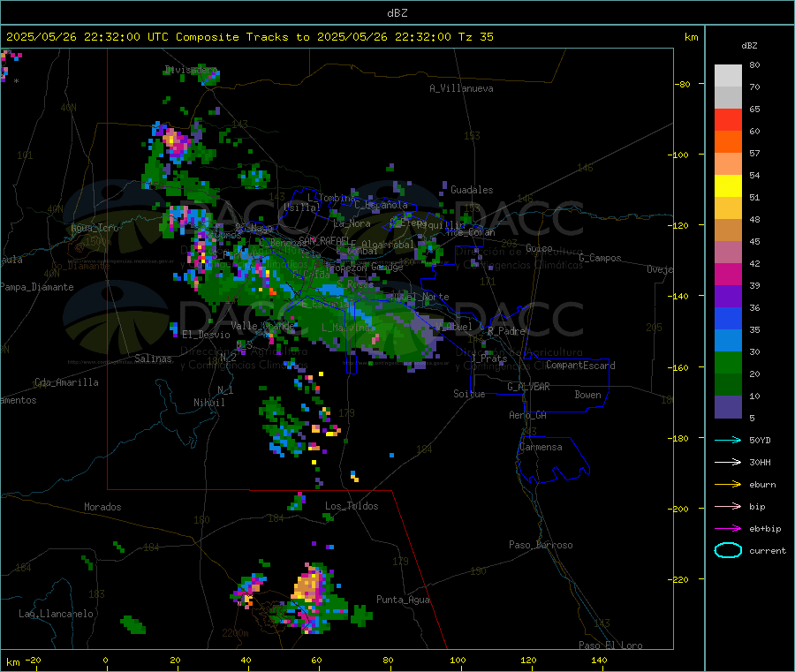This screenshot has width=795, height=672.
Task: Click the Divisadero place label
Action: click(x=191, y=70)
